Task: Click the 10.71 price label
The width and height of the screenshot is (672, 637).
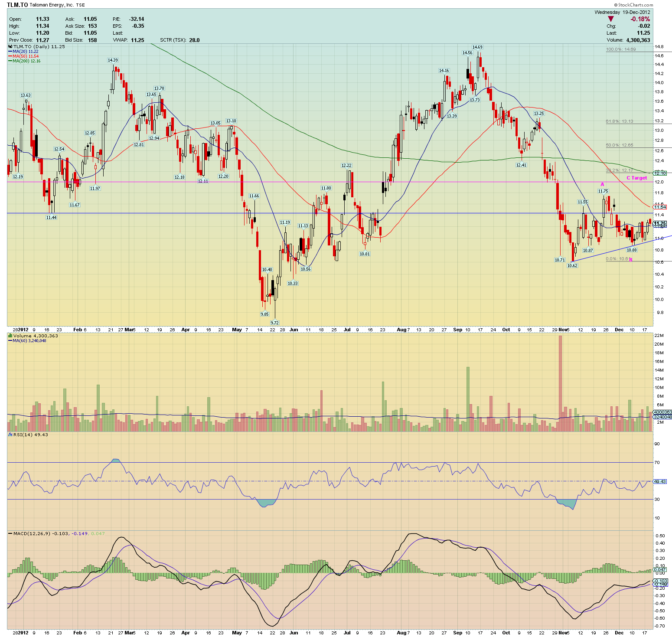Action: coord(560,260)
